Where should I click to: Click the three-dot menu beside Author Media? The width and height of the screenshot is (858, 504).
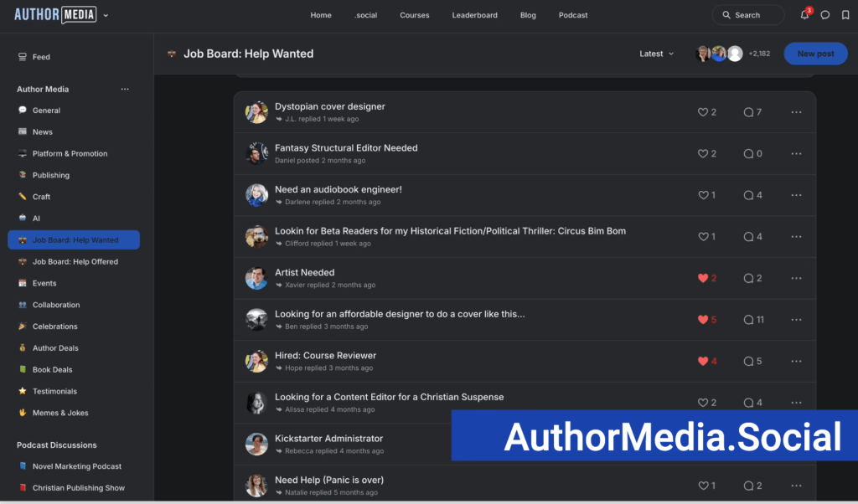[125, 89]
